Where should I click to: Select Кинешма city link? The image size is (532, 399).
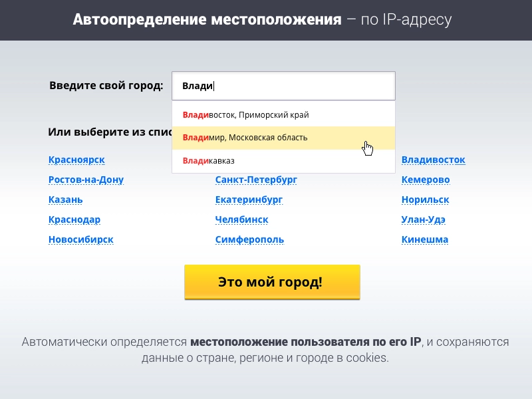425,239
